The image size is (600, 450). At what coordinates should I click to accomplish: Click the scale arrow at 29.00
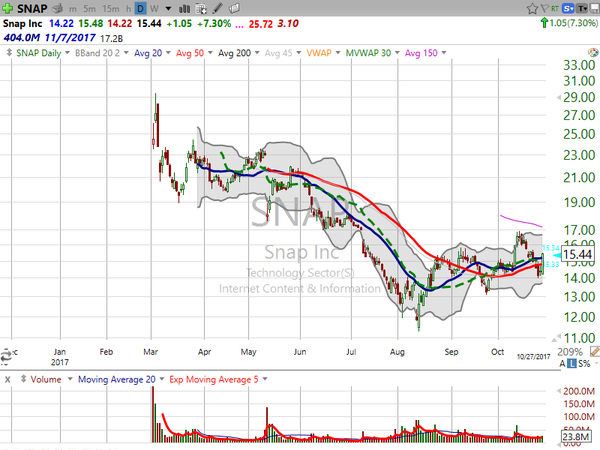pos(558,98)
